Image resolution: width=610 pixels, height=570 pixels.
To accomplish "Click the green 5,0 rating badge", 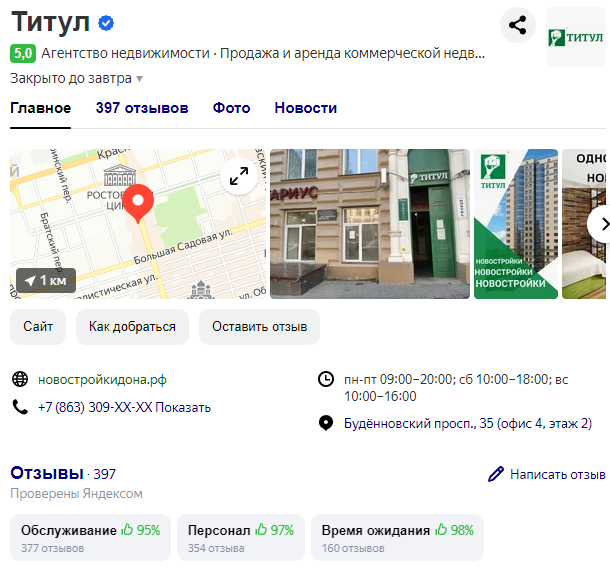I will pyautogui.click(x=23, y=53).
